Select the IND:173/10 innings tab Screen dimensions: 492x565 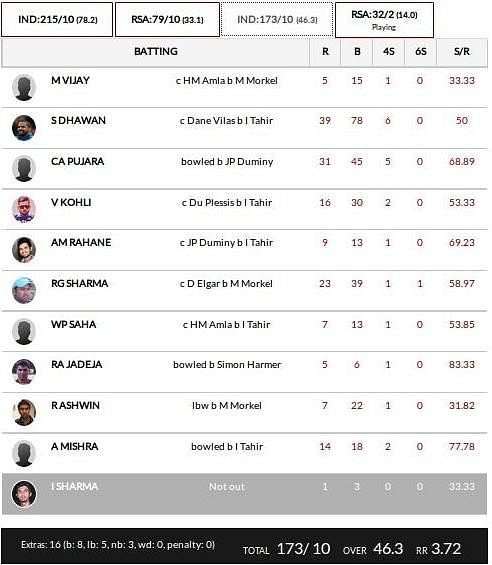277,19
